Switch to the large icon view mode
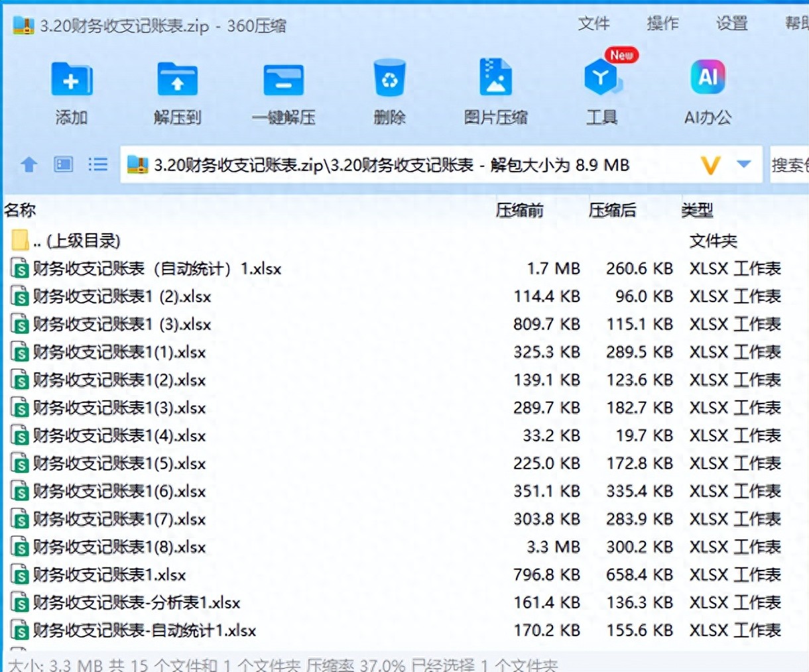 click(64, 164)
